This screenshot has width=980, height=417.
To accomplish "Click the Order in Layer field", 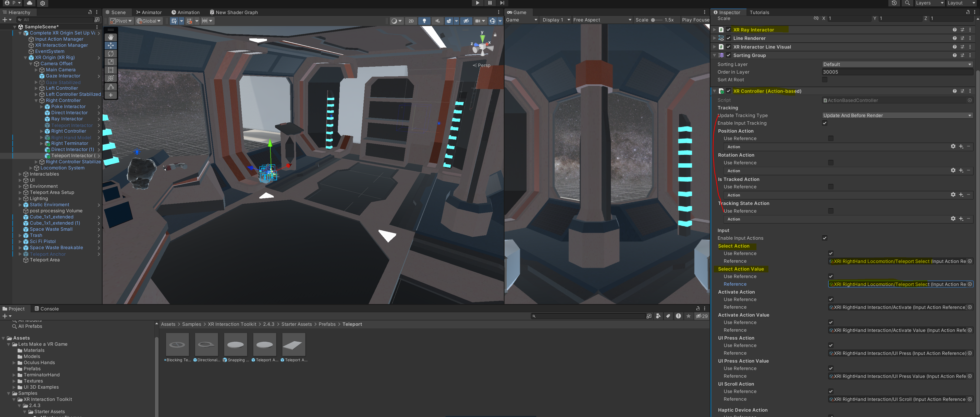I will (x=897, y=72).
